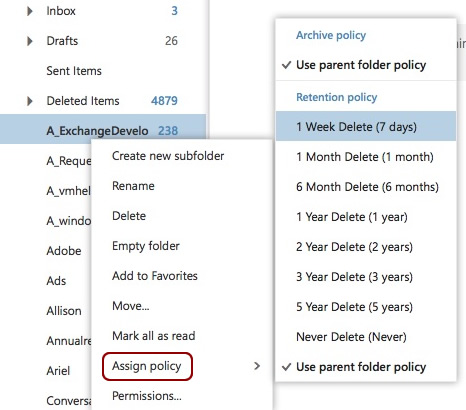Image resolution: width=466 pixels, height=410 pixels.
Task: Expand the Drafts folder triangle
Action: 30,41
